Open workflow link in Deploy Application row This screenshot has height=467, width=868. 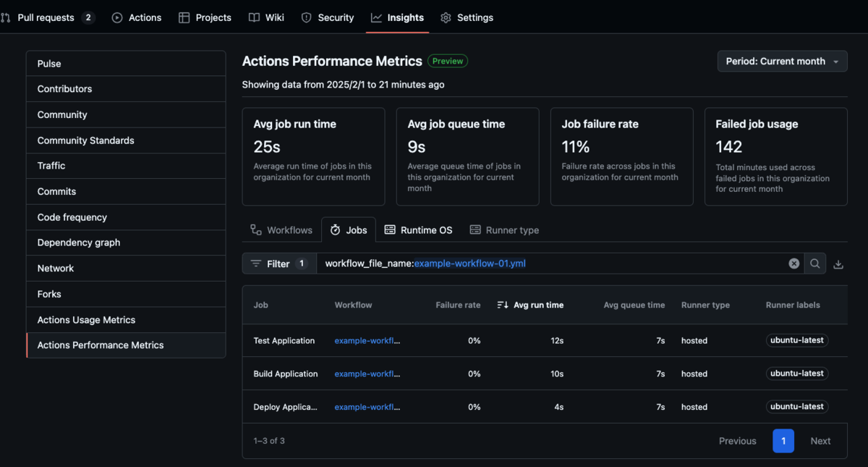[367, 407]
